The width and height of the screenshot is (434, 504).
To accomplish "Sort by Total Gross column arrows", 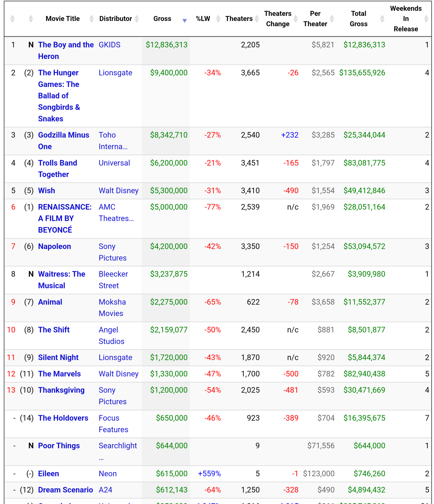I will 382,19.
